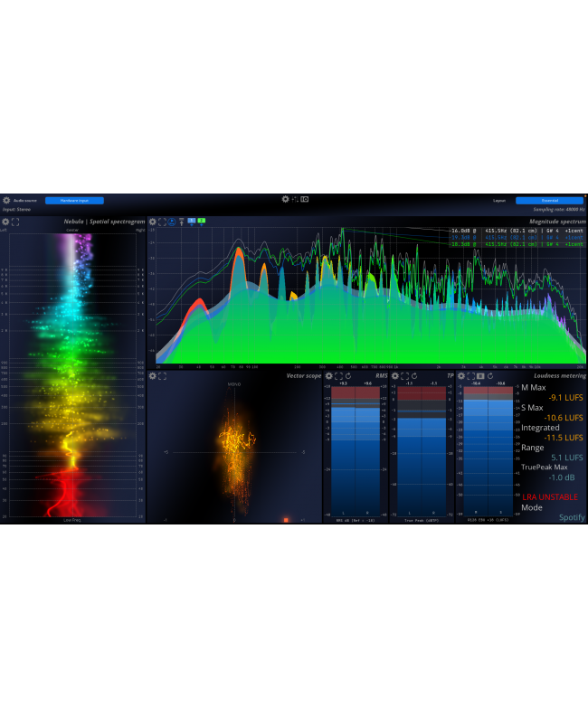Toggle spectrum channel 2 green badge
The width and height of the screenshot is (588, 718).
coord(201,221)
